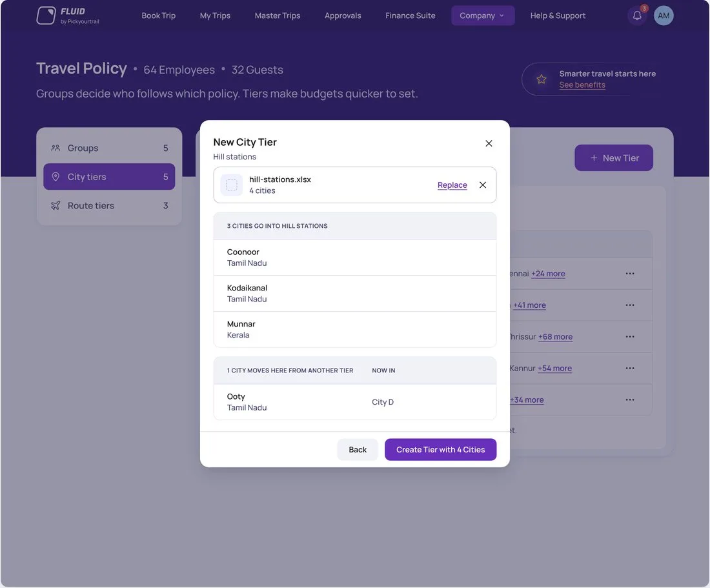Click the 32 Guests count

[x=257, y=70]
